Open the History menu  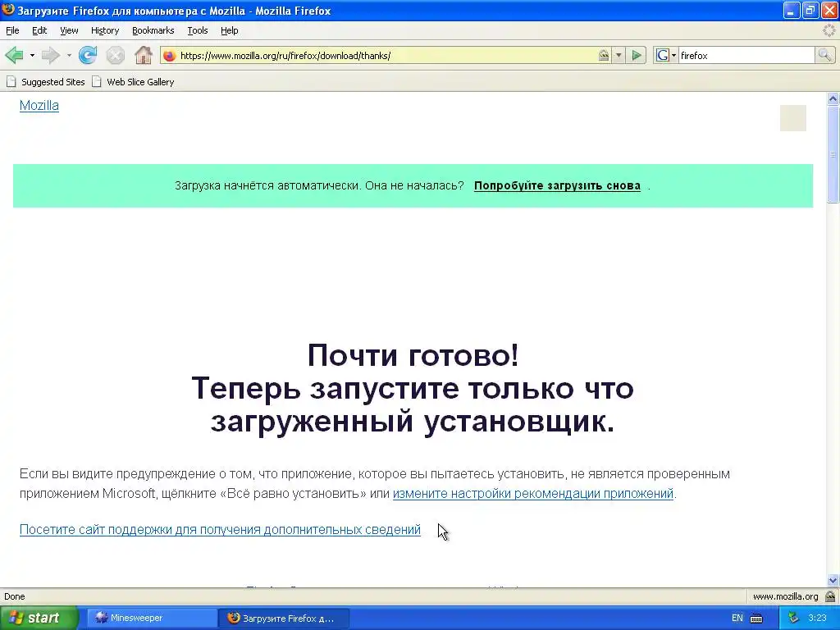(x=104, y=30)
